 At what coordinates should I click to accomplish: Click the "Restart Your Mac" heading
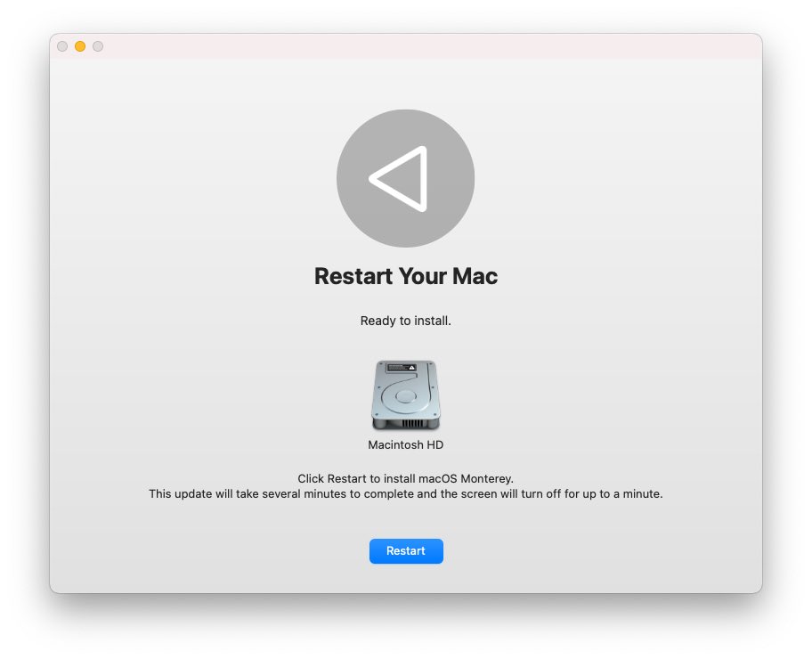point(406,276)
